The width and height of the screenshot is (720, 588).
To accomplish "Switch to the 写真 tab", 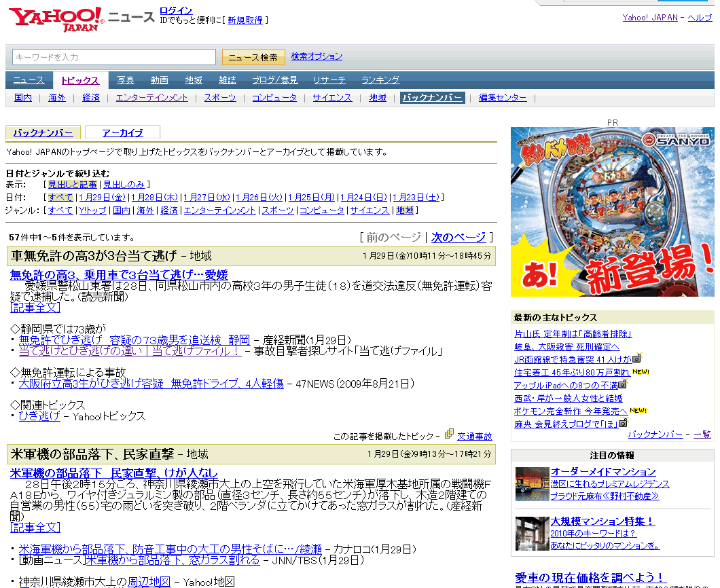I will click(x=126, y=80).
